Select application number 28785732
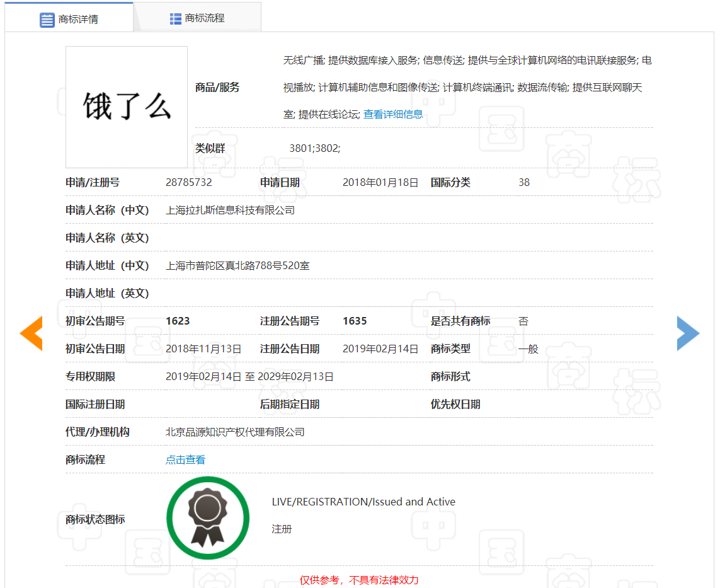Viewport: 720px width, 588px height. [x=189, y=182]
